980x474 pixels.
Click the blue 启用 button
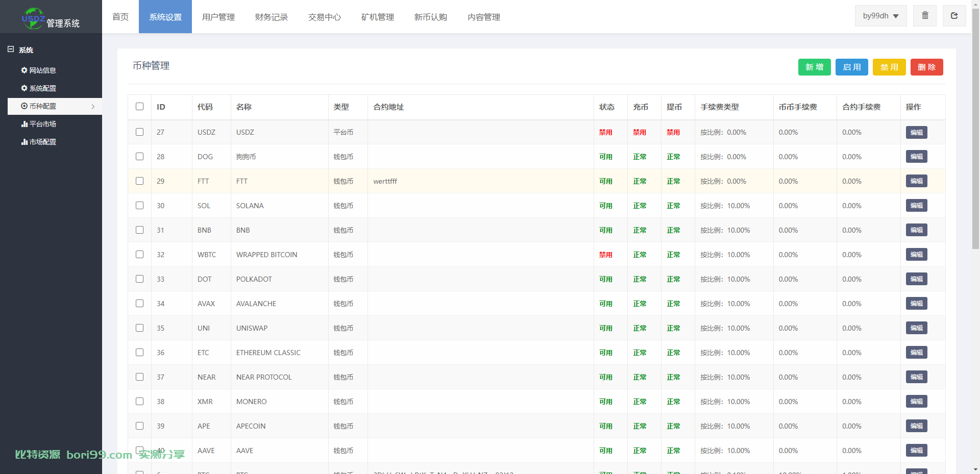click(x=852, y=67)
